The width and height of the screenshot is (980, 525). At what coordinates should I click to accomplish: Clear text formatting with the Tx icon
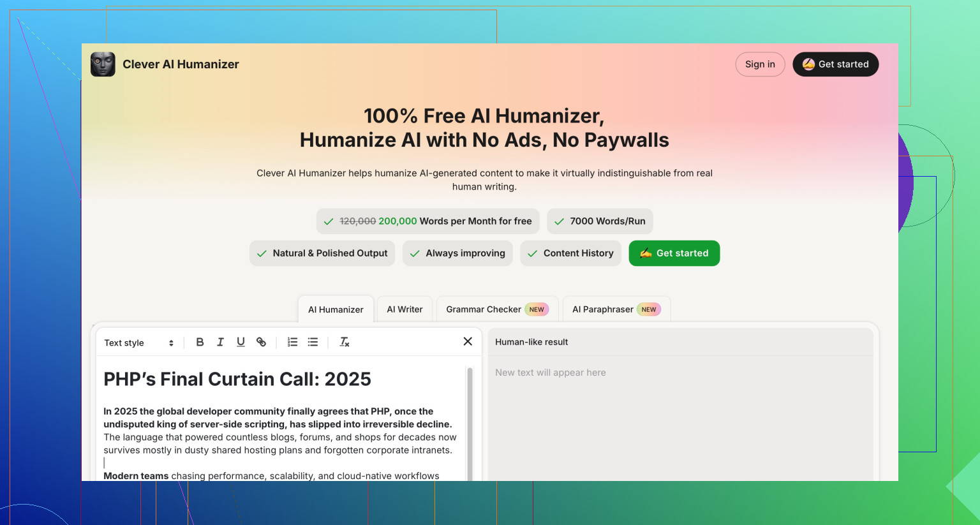point(344,342)
